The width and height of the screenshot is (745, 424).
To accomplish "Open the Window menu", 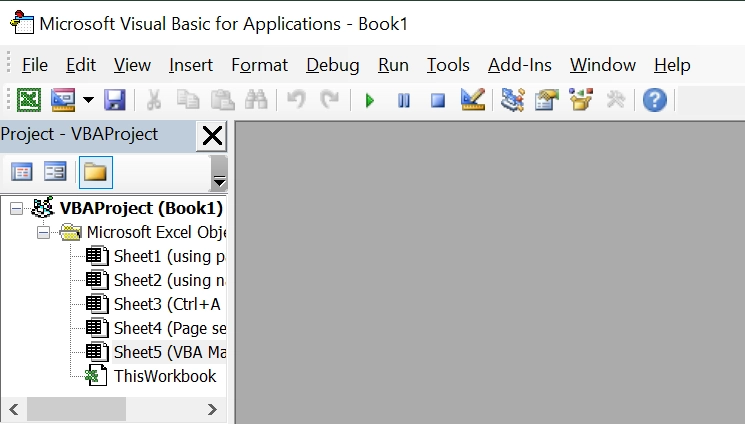I will [x=602, y=65].
